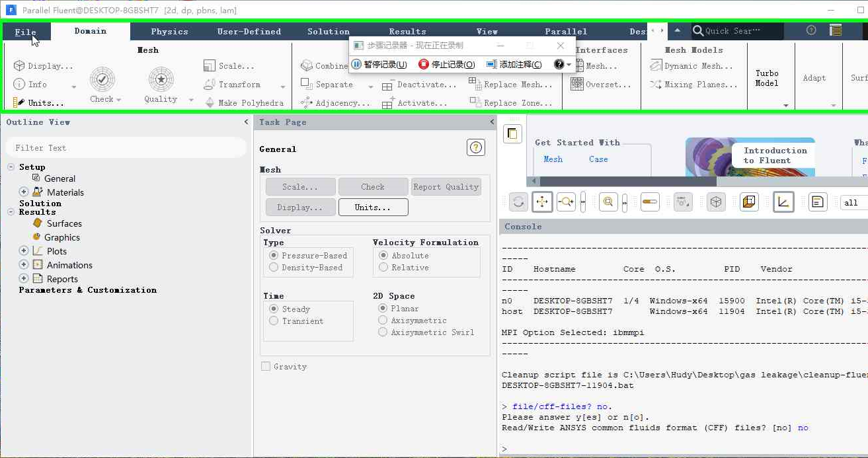Open the File menu
The height and width of the screenshot is (458, 868).
coord(26,32)
